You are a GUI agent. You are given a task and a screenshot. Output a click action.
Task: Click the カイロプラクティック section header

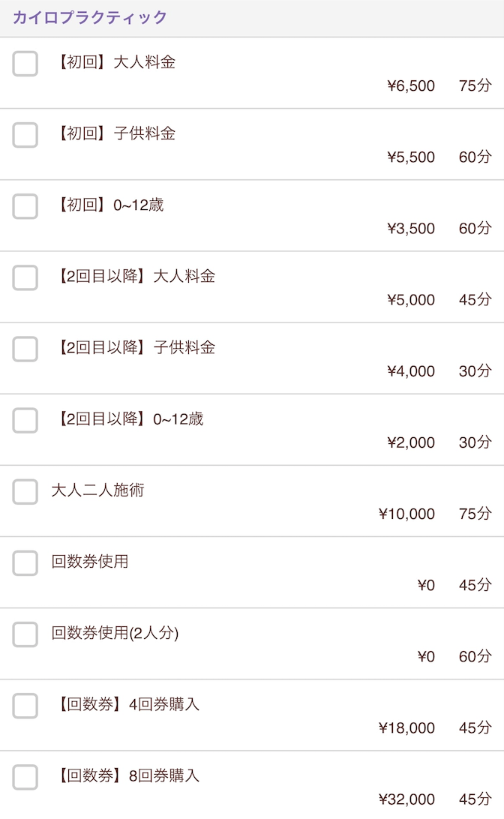coord(90,17)
